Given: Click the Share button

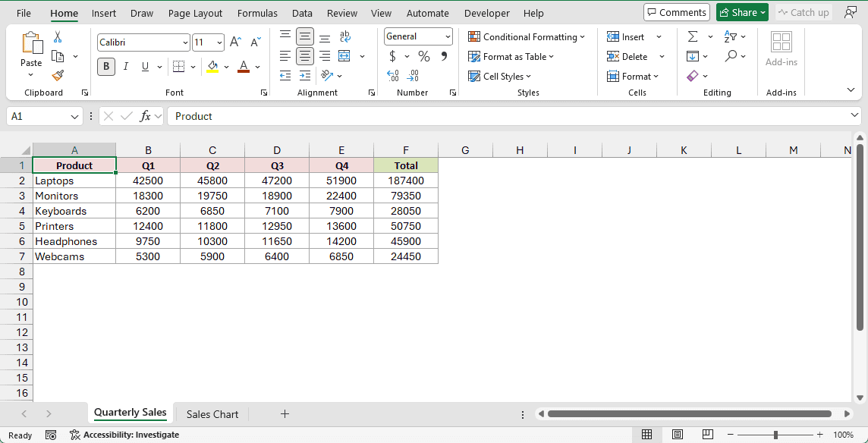Looking at the screenshot, I should [742, 12].
